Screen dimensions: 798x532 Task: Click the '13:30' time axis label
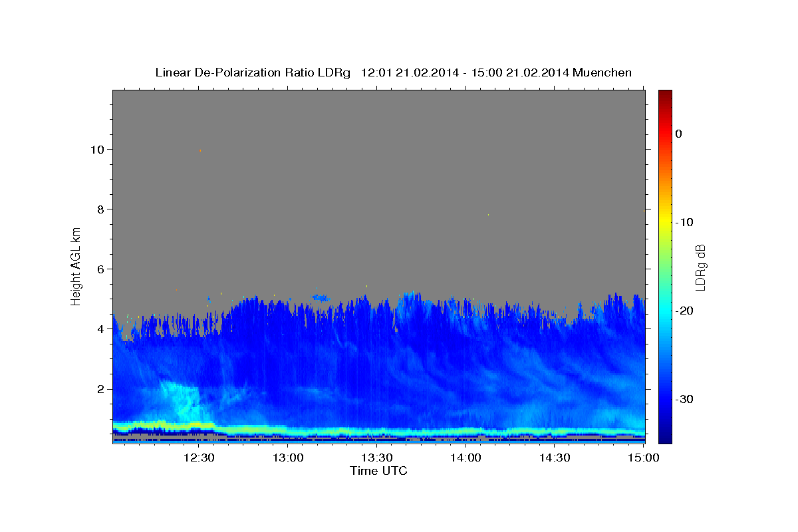point(377,458)
